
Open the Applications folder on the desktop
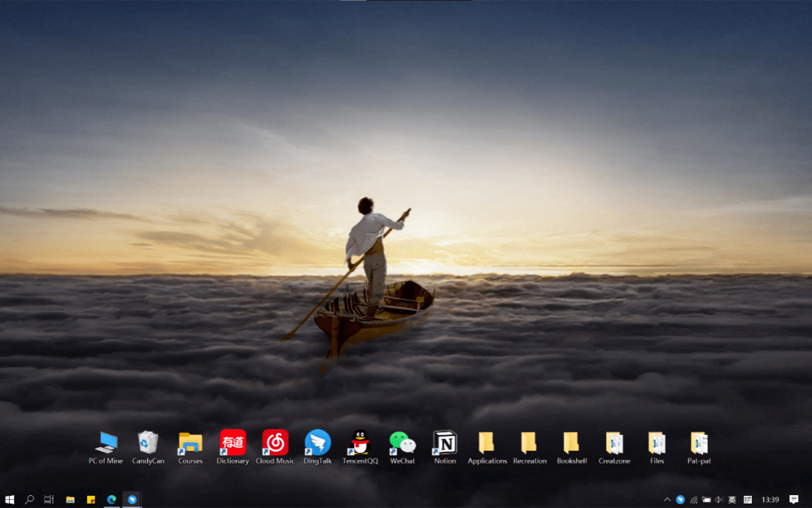pyautogui.click(x=487, y=443)
